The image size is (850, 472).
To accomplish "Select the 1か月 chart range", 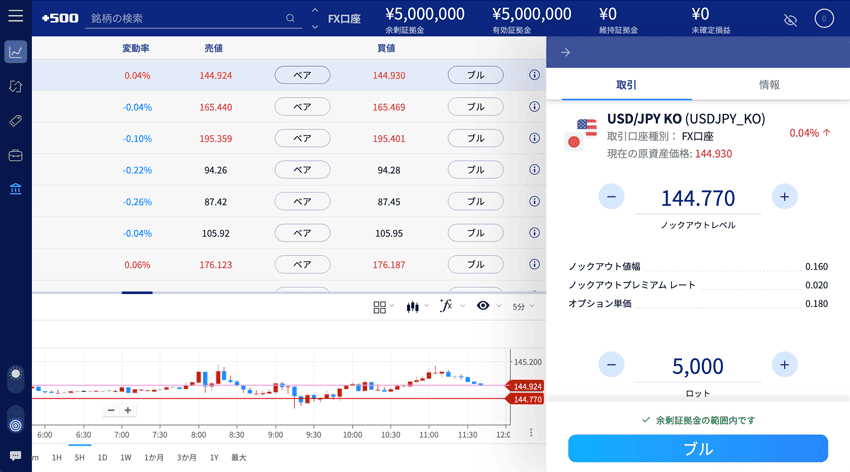I will pyautogui.click(x=154, y=457).
